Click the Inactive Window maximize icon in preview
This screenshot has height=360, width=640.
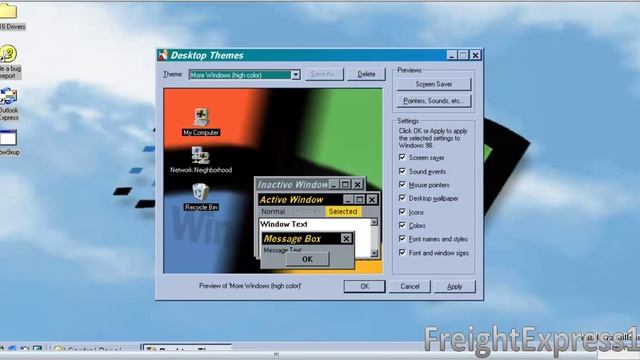coord(345,184)
